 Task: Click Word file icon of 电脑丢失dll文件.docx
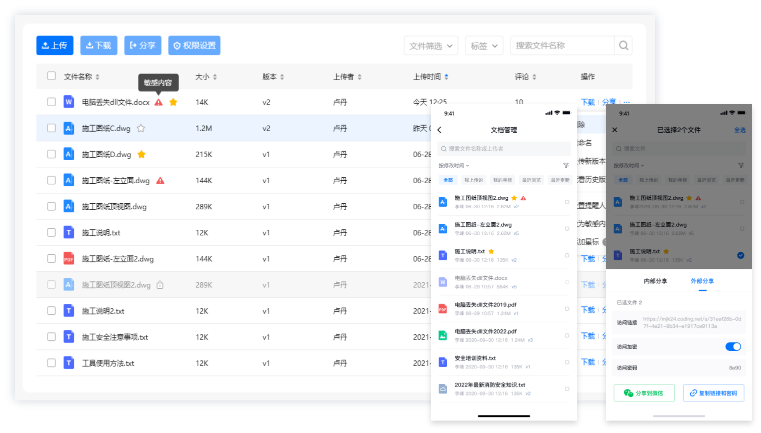click(x=69, y=102)
